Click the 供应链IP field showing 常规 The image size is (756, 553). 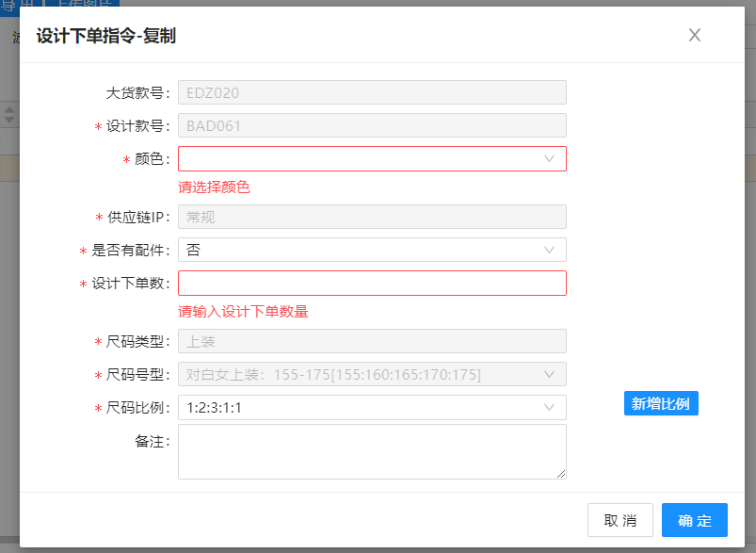tap(372, 217)
